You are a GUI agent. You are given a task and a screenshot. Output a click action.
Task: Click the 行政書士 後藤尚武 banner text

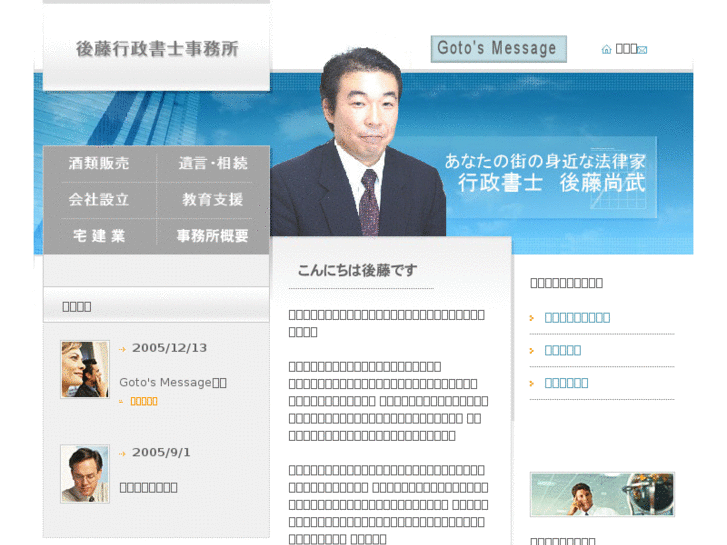[551, 183]
